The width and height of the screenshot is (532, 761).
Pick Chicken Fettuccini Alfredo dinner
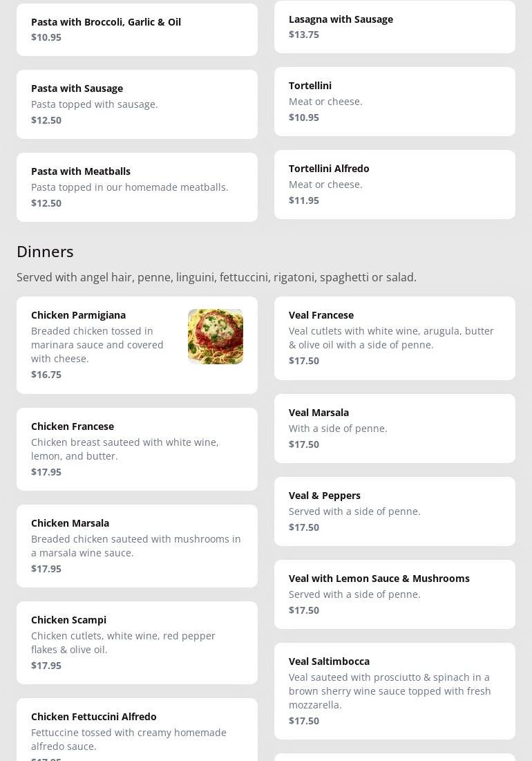click(x=137, y=731)
